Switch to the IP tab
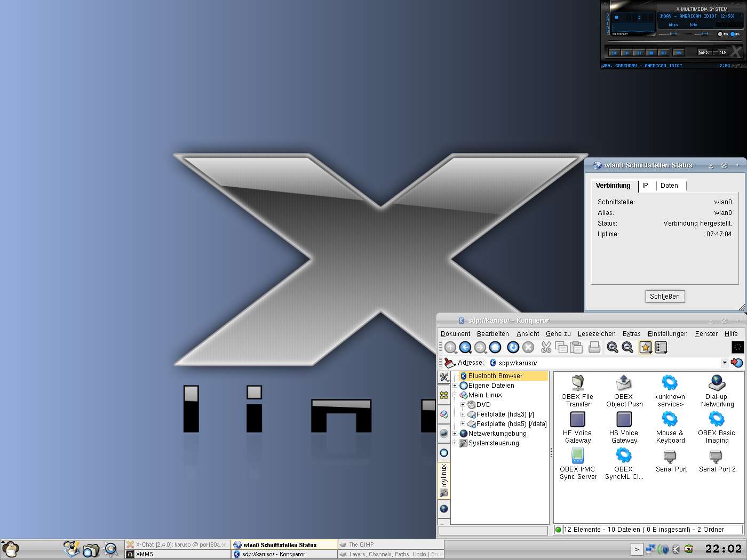This screenshot has height=560, width=747. click(645, 186)
